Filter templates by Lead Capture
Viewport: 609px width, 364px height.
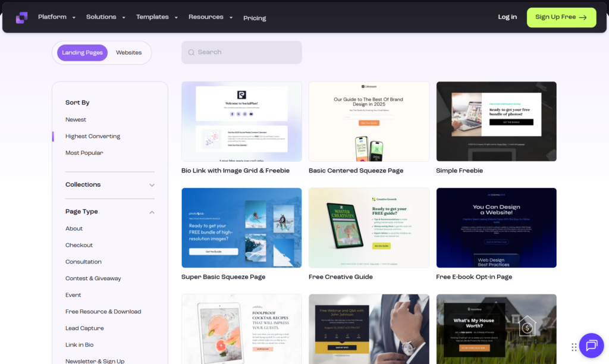84,328
